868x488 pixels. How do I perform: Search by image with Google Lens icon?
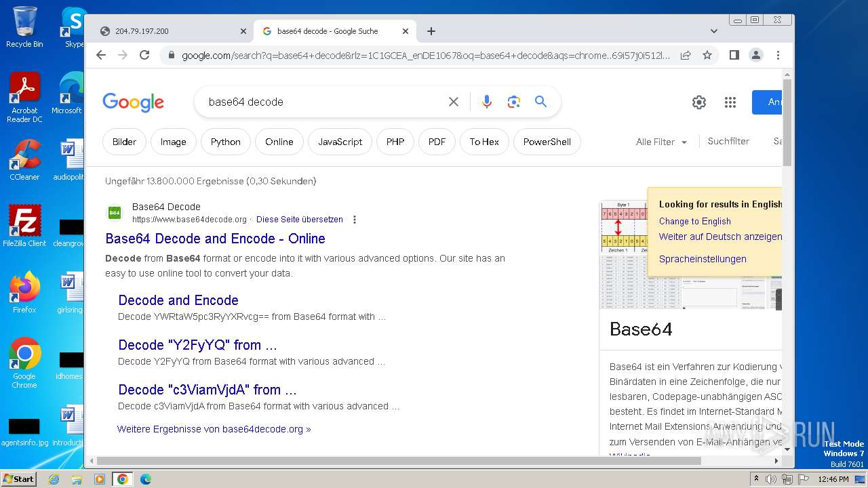(514, 102)
